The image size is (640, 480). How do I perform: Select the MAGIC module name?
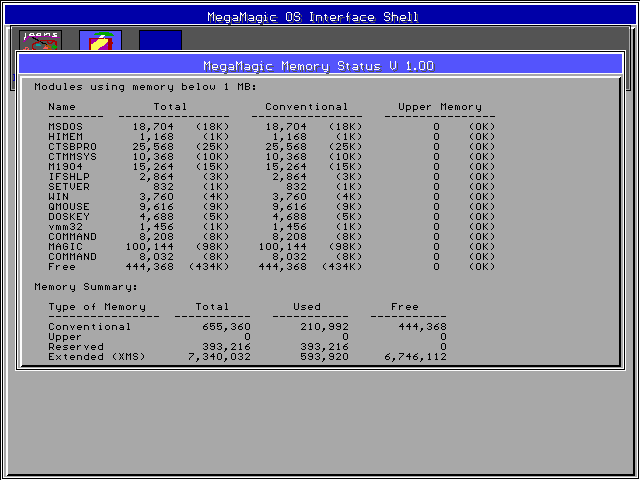[x=65, y=247]
